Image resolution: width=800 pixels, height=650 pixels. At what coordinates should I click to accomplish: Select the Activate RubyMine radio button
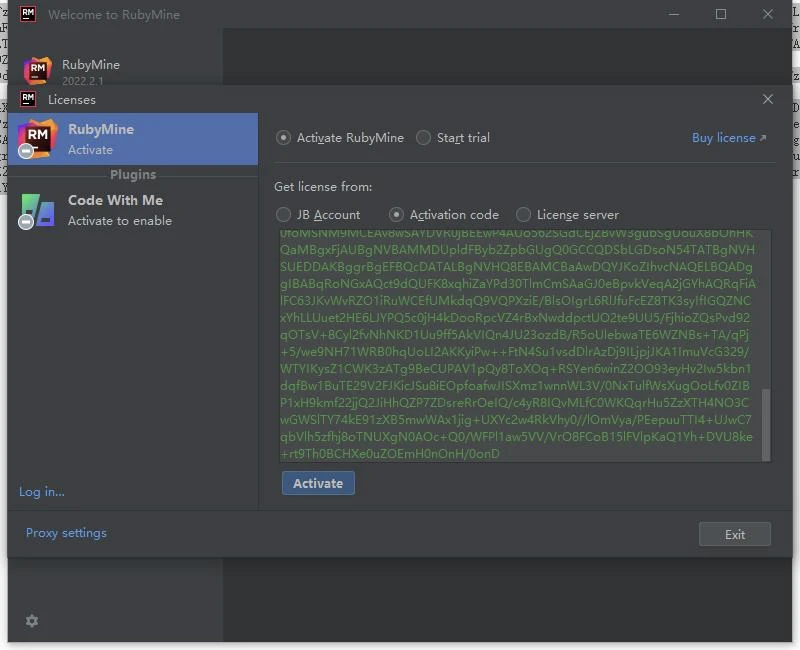tap(284, 138)
